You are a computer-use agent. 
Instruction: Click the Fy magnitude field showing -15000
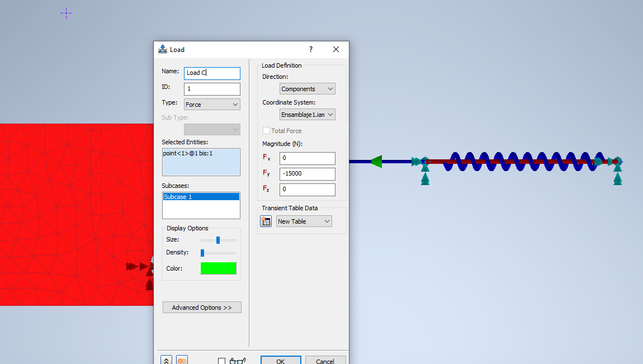(x=307, y=174)
